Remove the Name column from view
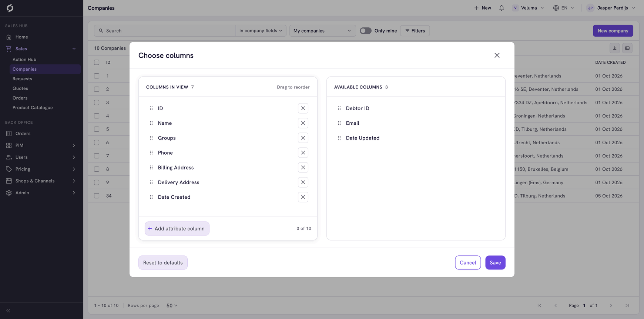Image resolution: width=644 pixels, height=319 pixels. click(x=303, y=123)
